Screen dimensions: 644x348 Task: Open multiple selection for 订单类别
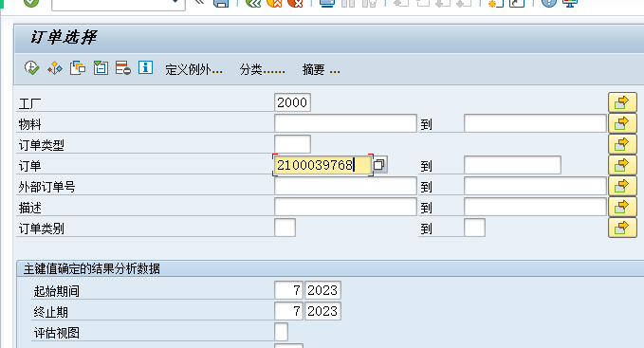(622, 228)
